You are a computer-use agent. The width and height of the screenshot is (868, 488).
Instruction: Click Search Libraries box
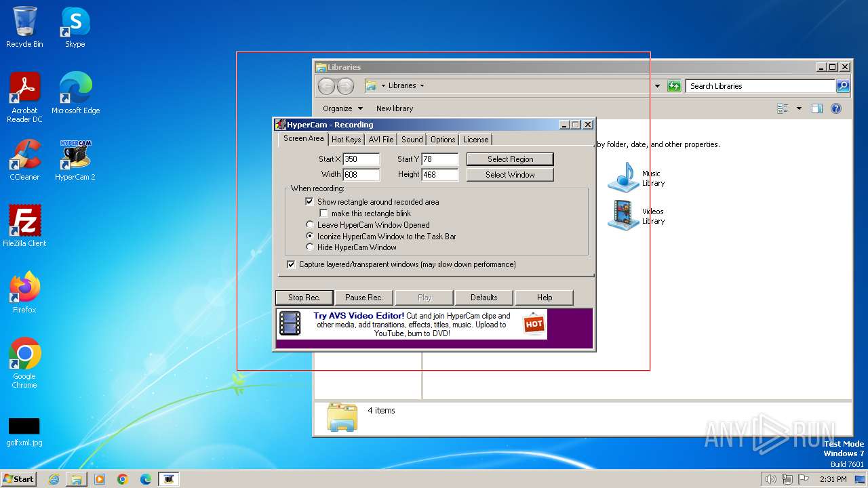pos(760,86)
